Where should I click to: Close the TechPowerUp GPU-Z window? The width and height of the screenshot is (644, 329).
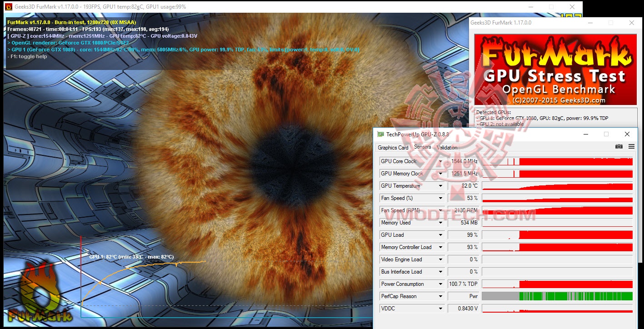[x=627, y=134]
